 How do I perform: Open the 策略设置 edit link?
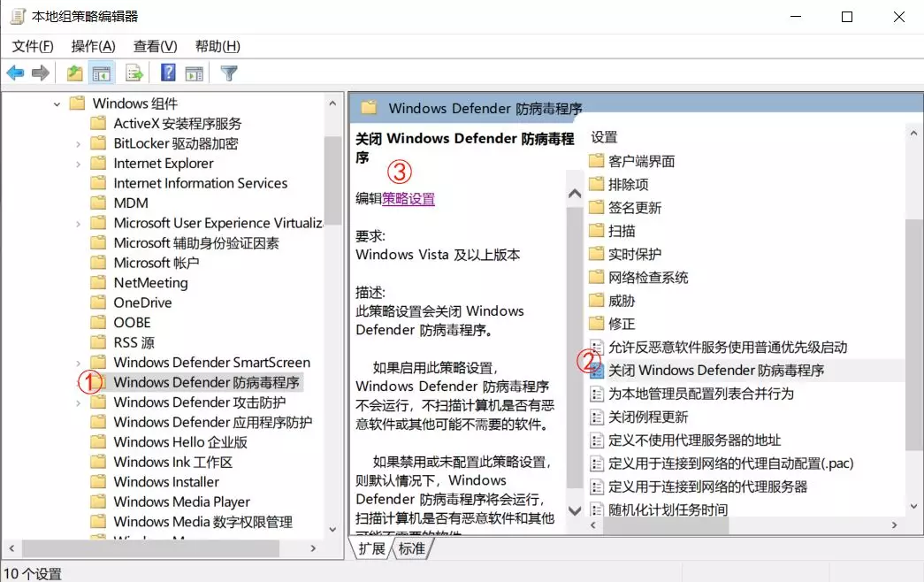click(x=409, y=199)
